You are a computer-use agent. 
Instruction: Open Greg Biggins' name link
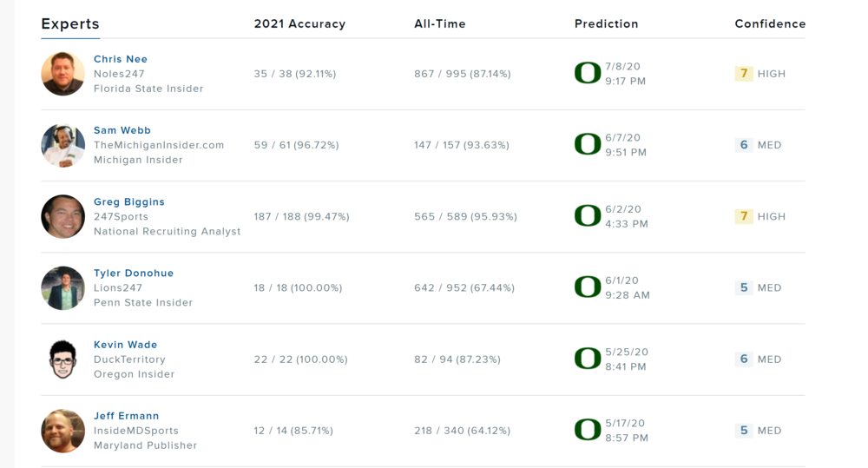pos(129,201)
